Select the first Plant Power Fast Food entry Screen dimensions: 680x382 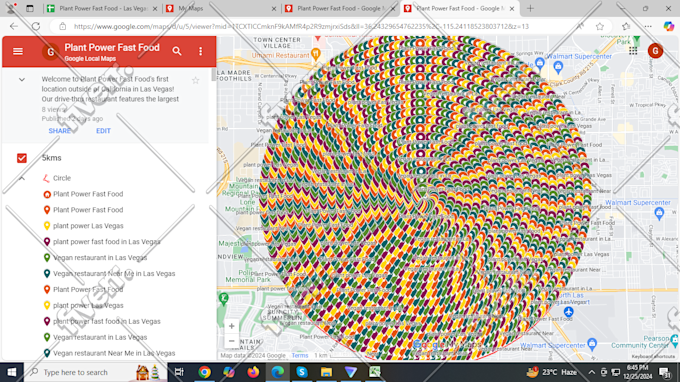click(88, 194)
